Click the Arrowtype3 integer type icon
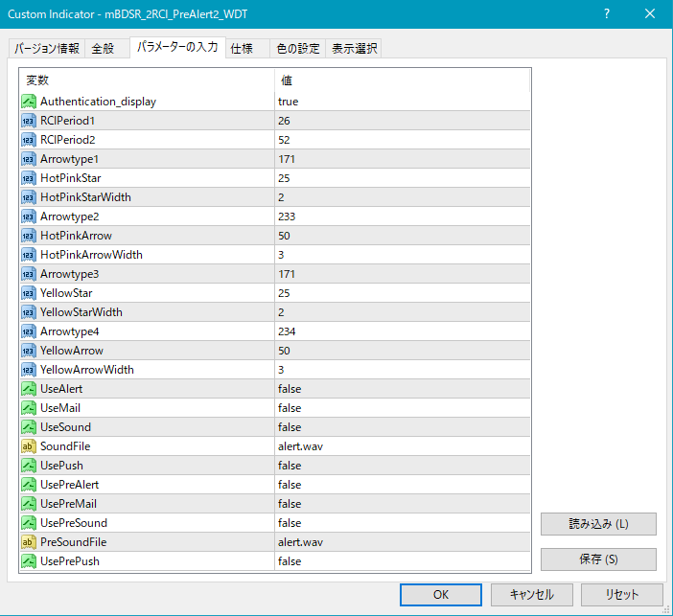This screenshot has height=616, width=673. tap(29, 274)
